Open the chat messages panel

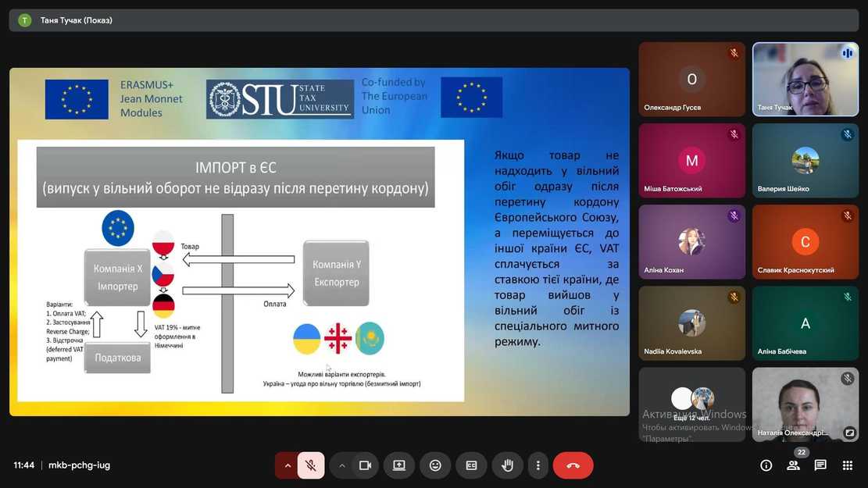pyautogui.click(x=820, y=465)
